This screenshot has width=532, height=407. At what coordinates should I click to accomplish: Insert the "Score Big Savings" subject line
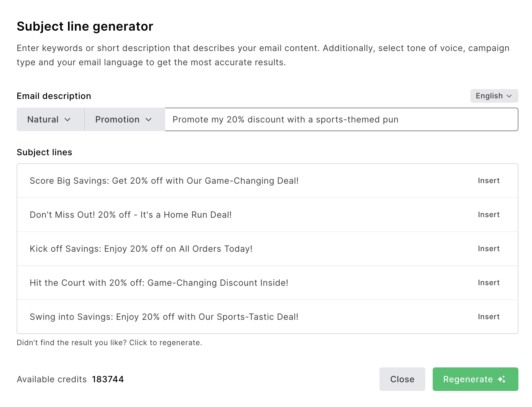coord(488,181)
